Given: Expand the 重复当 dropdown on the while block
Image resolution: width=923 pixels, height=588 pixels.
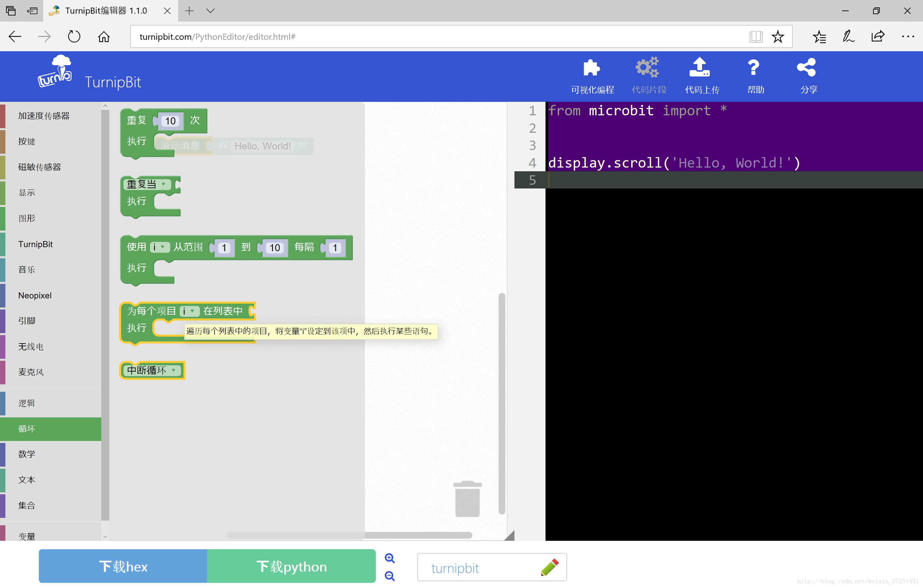Looking at the screenshot, I should 164,184.
